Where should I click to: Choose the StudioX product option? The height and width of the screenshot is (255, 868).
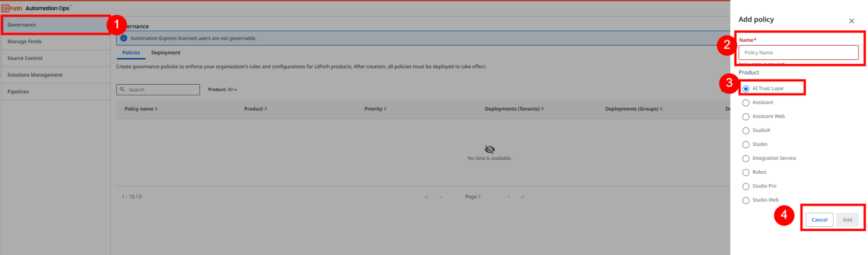(746, 130)
